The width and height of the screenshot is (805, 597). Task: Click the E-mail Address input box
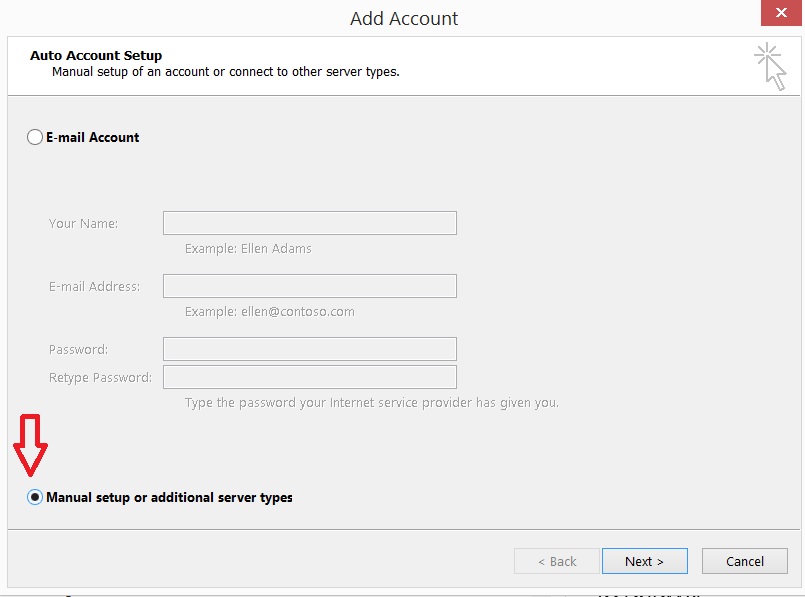pos(308,285)
